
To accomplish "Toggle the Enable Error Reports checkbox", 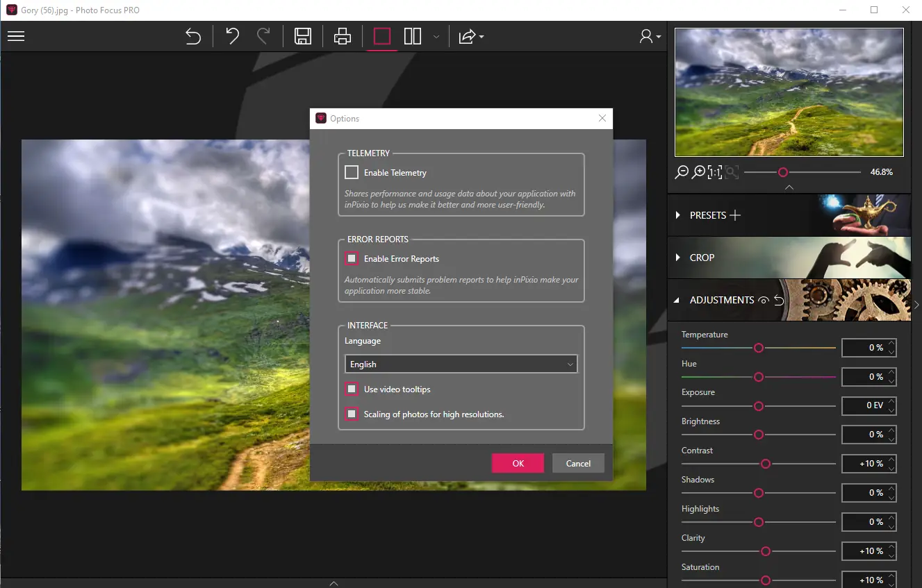I will point(352,258).
